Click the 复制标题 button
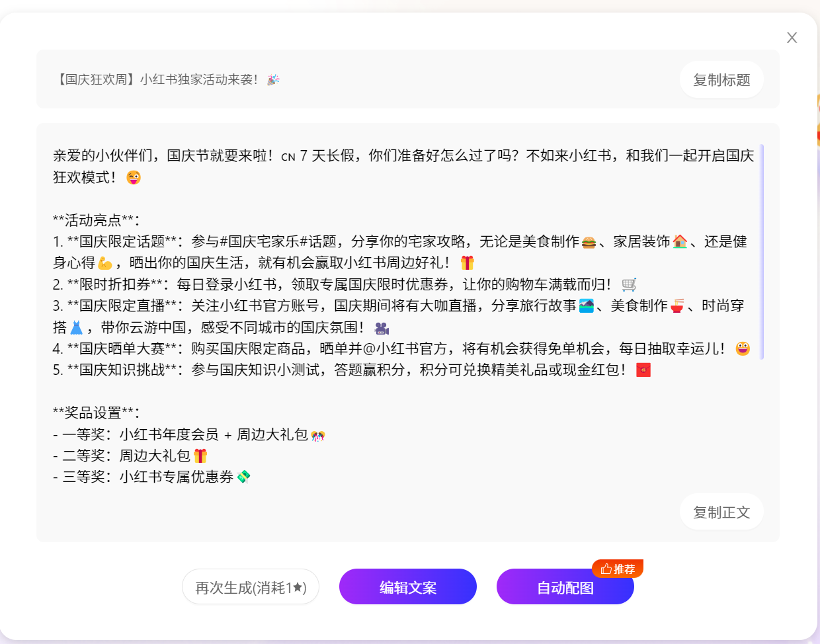820x644 pixels. pos(721,80)
